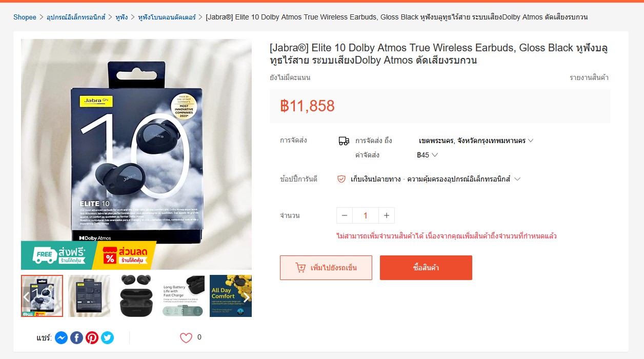Viewport: 644px width, 359px height.
Task: Open หูฟังโบนคอนดัคเตอร์ breadcrumb category
Action: 167,17
